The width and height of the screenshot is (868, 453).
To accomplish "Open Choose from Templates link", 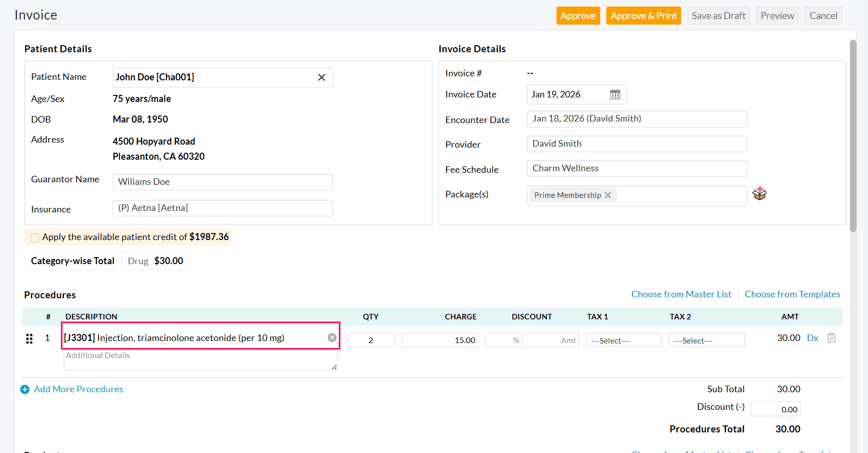I will pyautogui.click(x=792, y=294).
